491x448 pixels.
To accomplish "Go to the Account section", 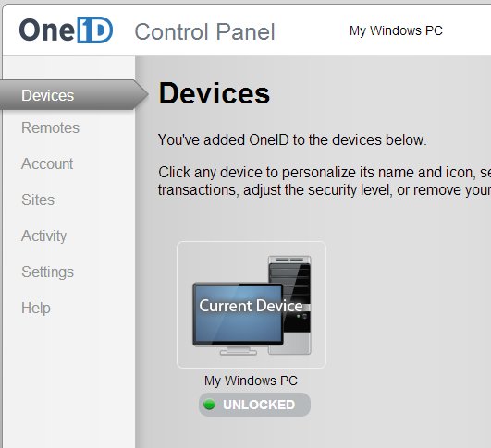I will click(47, 163).
